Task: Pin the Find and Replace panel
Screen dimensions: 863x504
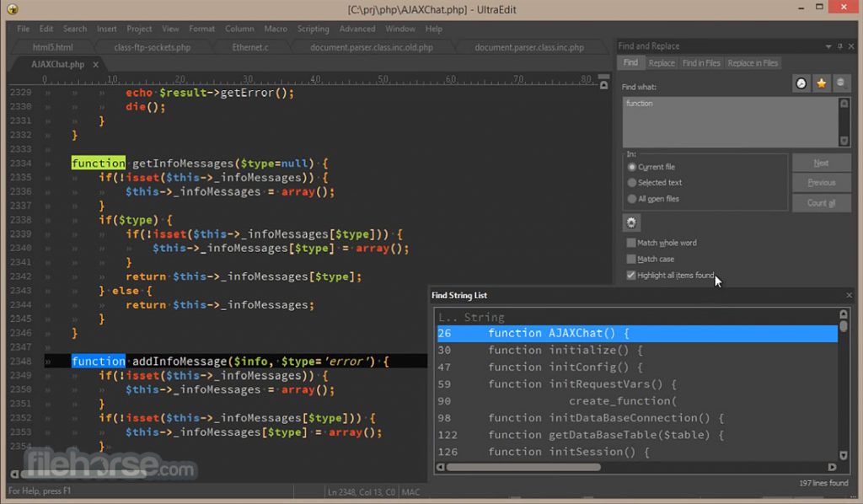Action: (840, 46)
